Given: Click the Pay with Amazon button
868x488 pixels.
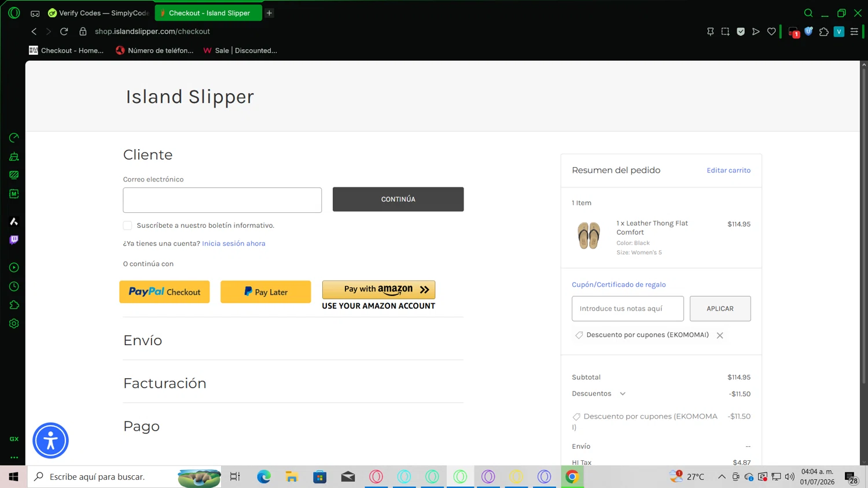Looking at the screenshot, I should tap(378, 289).
